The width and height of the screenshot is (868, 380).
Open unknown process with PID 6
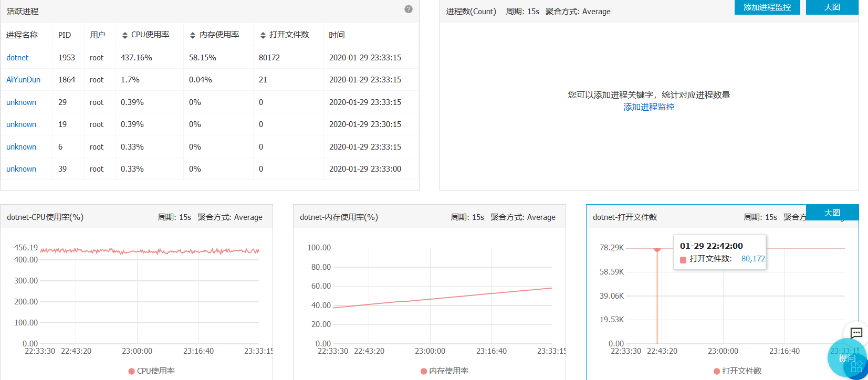(21, 147)
